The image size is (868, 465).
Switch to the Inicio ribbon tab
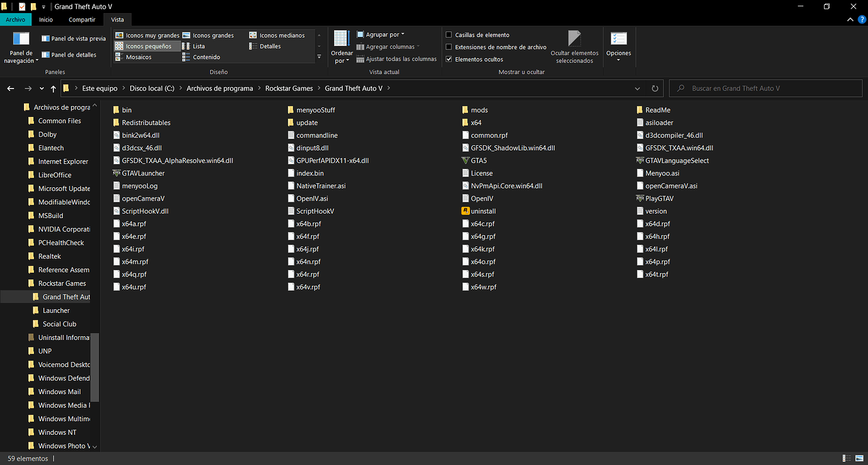[x=46, y=19]
